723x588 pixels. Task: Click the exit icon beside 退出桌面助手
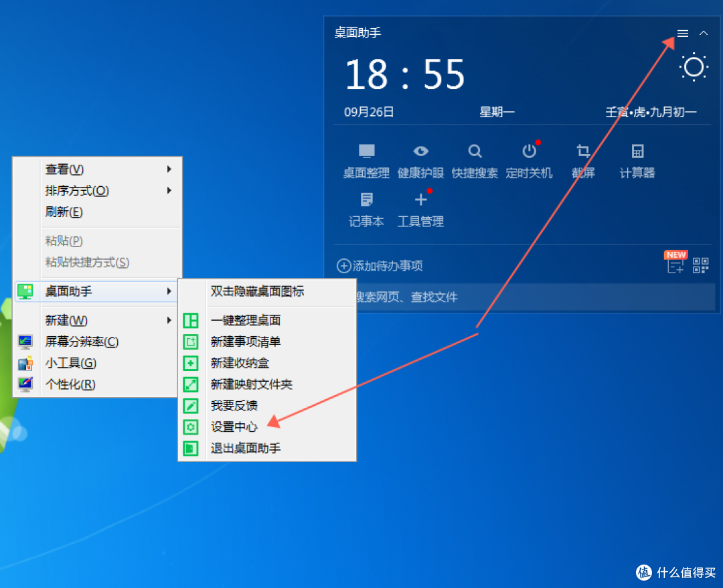pos(190,448)
